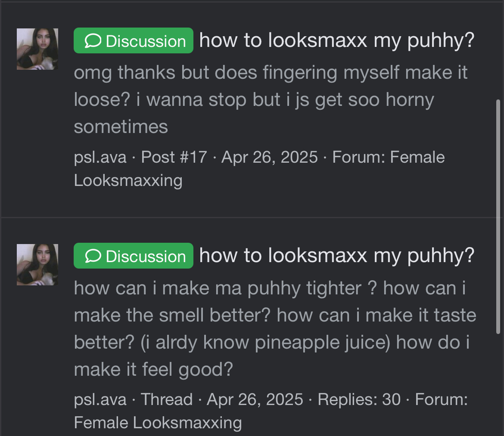Click the "Replies: 30" count on the second result
504x436 pixels.
(x=359, y=399)
